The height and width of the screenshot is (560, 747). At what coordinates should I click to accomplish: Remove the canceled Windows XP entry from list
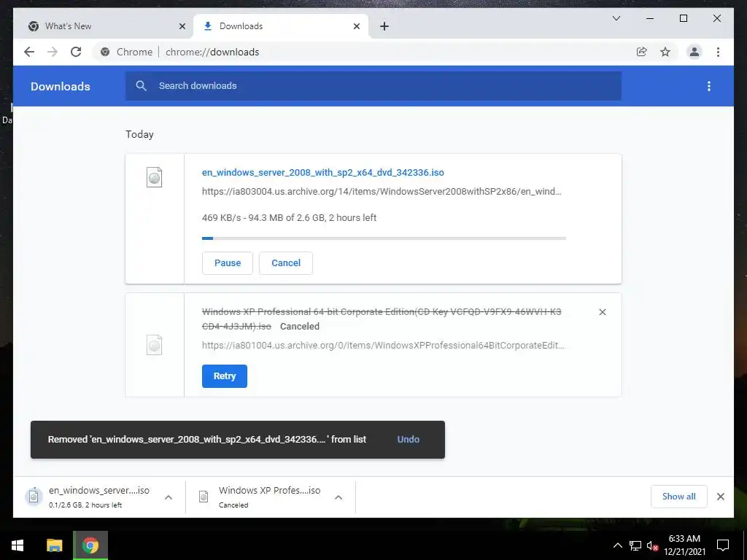602,312
